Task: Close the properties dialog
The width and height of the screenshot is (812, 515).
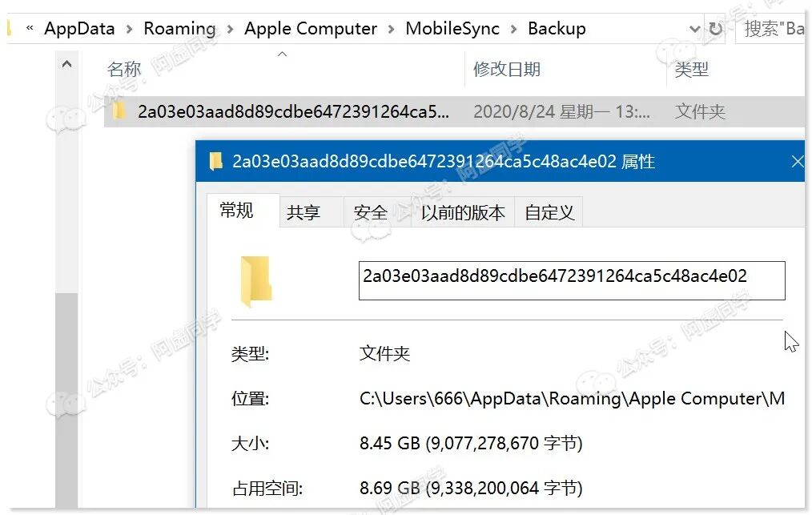Action: (798, 162)
